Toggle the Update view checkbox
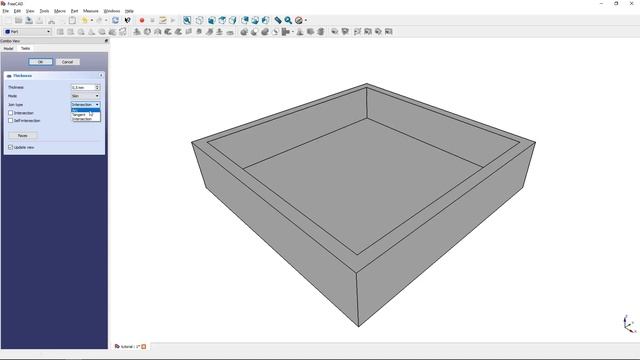640x360 pixels. 11,147
